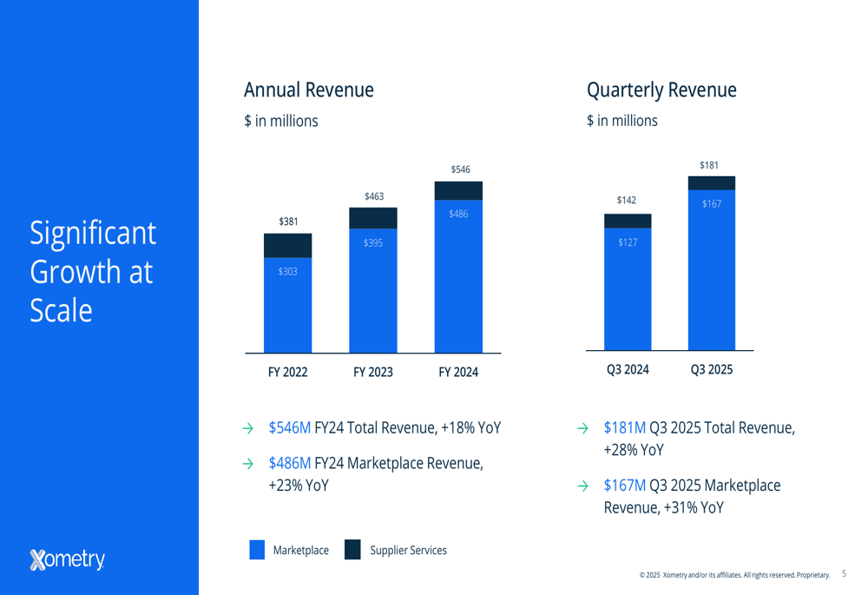Viewport: 868px width, 595px height.
Task: Click the green arrow beside $167M Q3 2025 Marketplace Revenue
Action: click(583, 486)
